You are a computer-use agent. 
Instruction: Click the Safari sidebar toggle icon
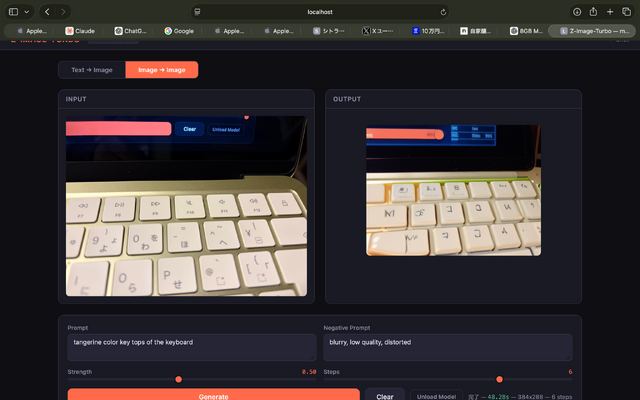[x=13, y=11]
